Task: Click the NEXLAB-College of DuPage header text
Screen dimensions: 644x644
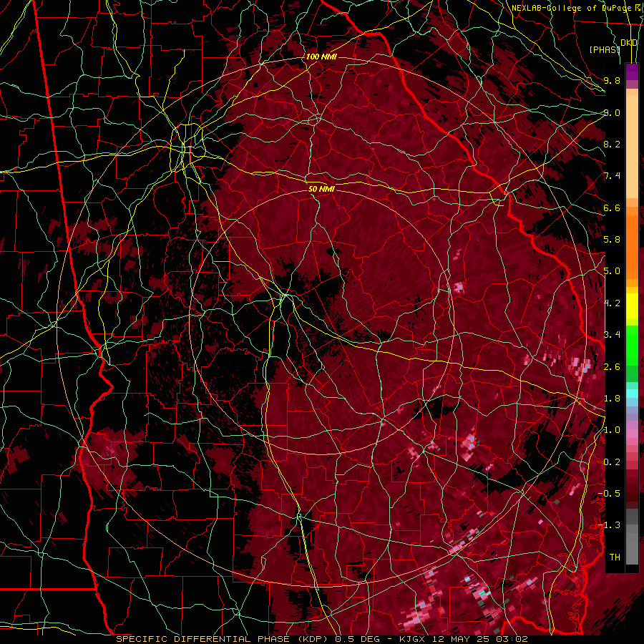Action: pyautogui.click(x=571, y=8)
